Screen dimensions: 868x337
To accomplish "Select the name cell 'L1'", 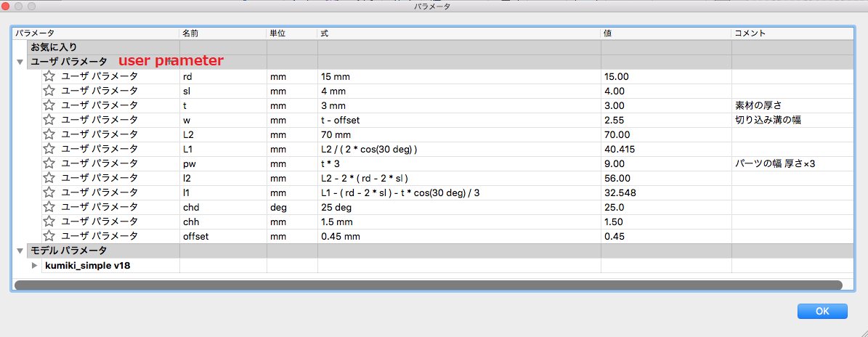I will pos(223,149).
